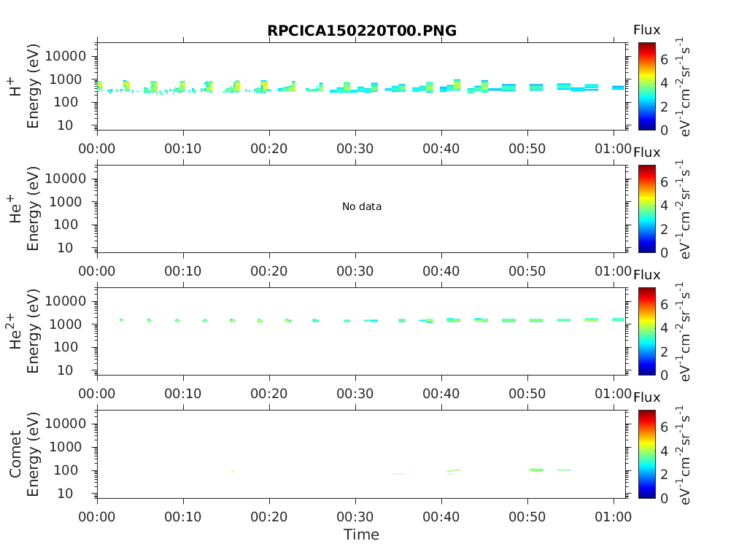Screen dimensions: 747x560
Task: Click the He+ panel flux colorbar
Action: click(647, 209)
